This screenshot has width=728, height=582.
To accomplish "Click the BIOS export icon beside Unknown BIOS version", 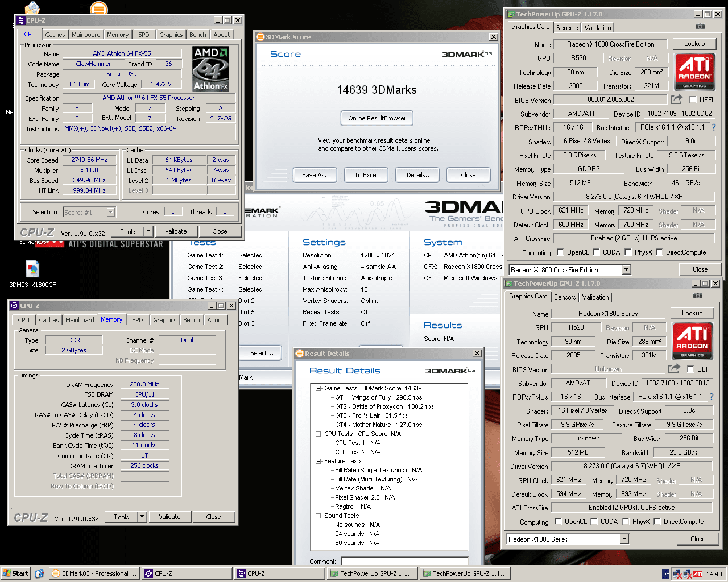I will (674, 369).
